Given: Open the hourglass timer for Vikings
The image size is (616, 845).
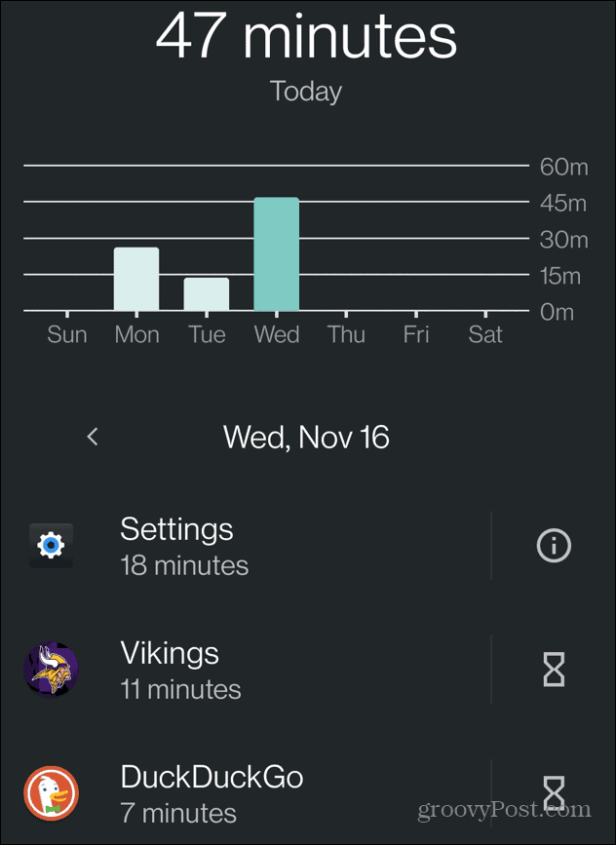Looking at the screenshot, I should pos(553,669).
